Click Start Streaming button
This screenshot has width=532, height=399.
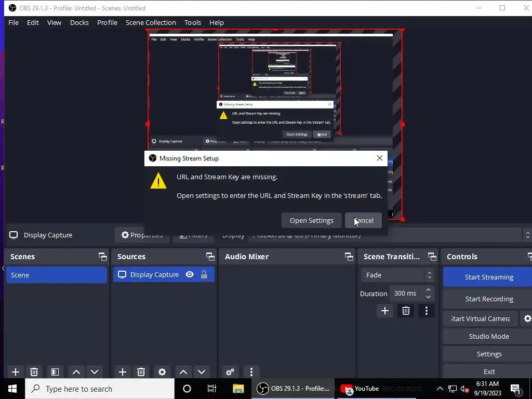pos(488,277)
